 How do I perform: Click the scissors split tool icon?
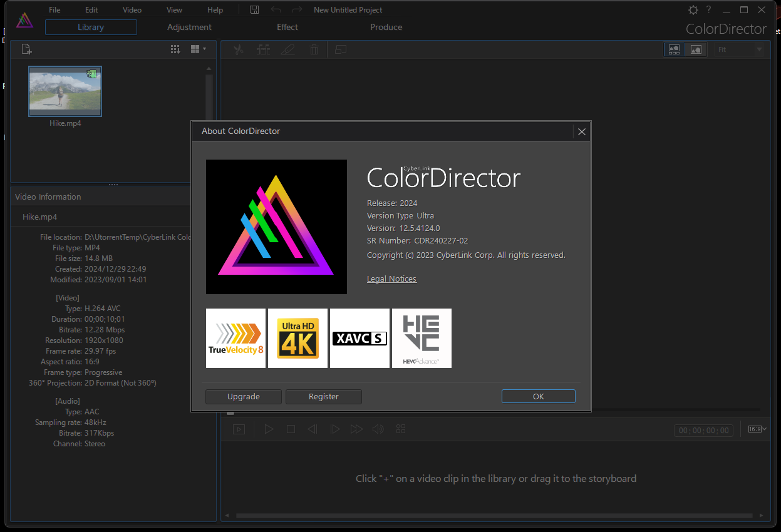[x=238, y=49]
